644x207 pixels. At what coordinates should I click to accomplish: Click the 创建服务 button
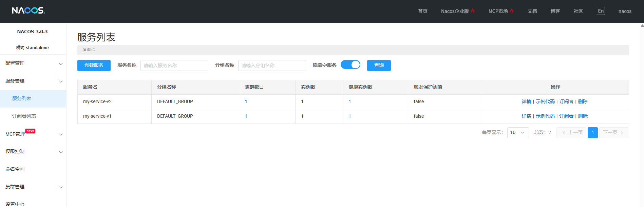(x=94, y=65)
